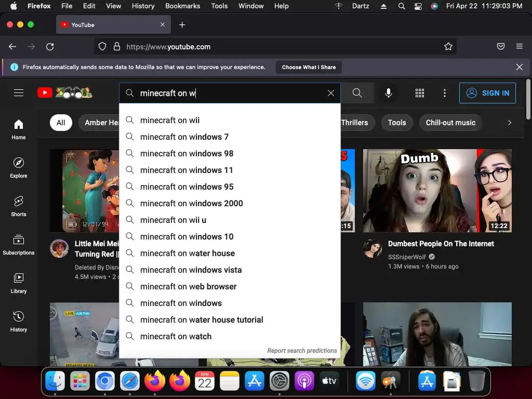Image resolution: width=532 pixels, height=399 pixels.
Task: Open Finder from the Dock
Action: pos(55,381)
